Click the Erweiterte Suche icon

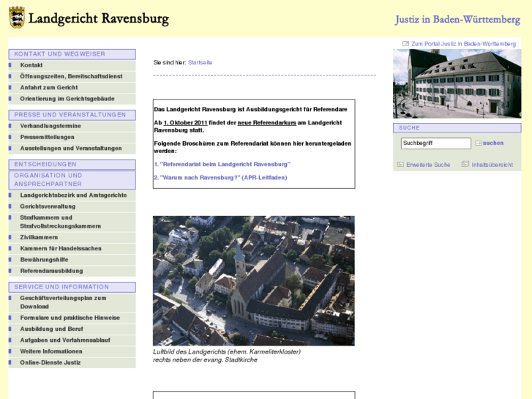click(x=400, y=165)
